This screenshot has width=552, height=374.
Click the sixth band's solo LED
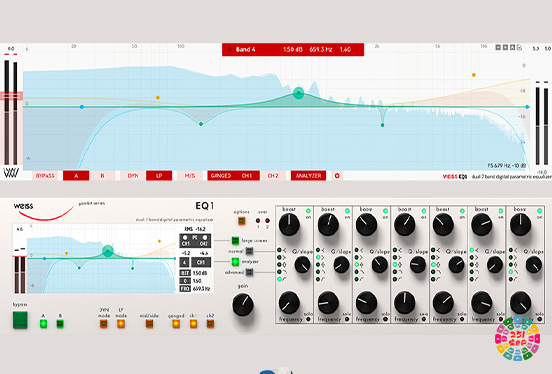click(x=501, y=319)
